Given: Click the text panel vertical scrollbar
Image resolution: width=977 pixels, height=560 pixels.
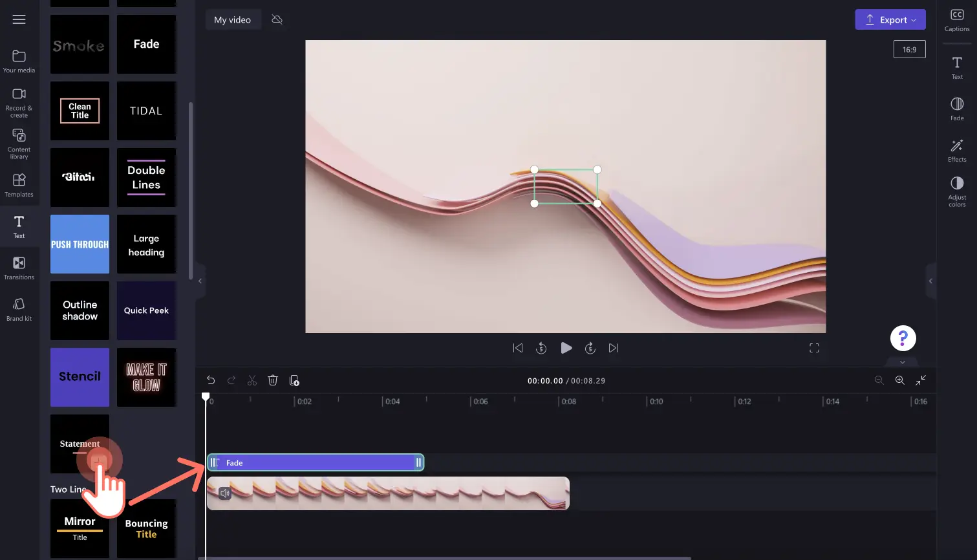Looking at the screenshot, I should pos(191,191).
